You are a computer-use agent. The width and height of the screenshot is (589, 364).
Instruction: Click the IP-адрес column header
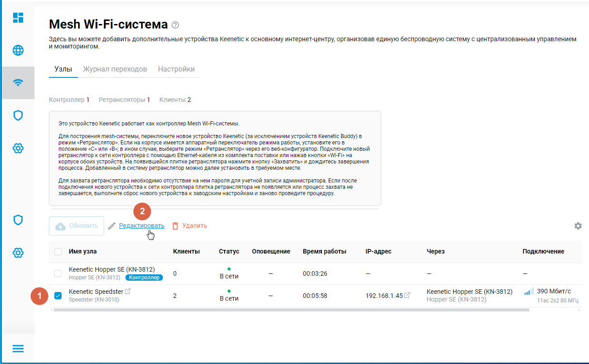pos(378,251)
